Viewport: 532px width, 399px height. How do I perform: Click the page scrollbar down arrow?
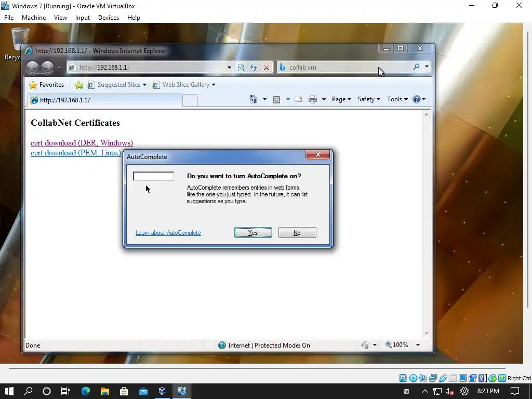pos(427,334)
